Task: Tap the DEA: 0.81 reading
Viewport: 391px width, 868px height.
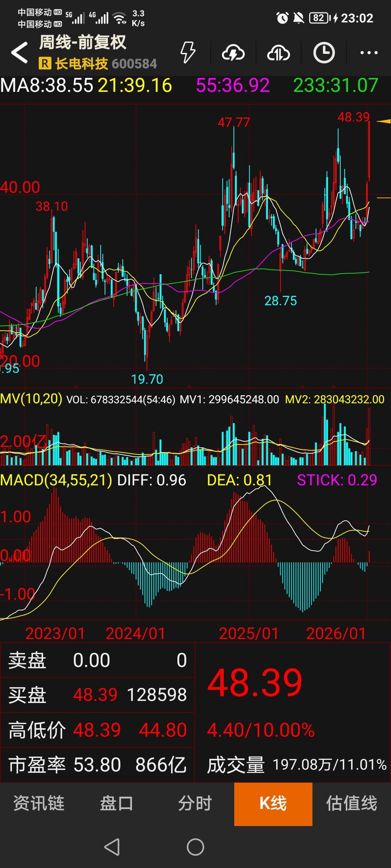Action: (x=239, y=480)
